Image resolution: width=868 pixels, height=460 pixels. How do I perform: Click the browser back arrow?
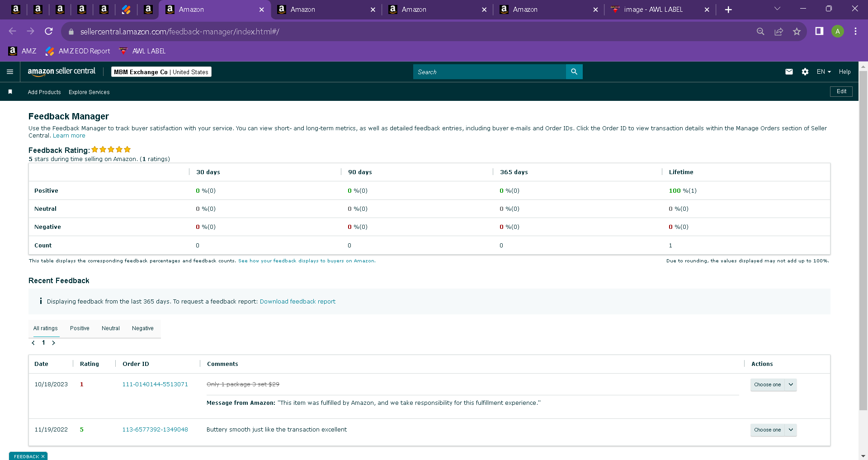13,31
